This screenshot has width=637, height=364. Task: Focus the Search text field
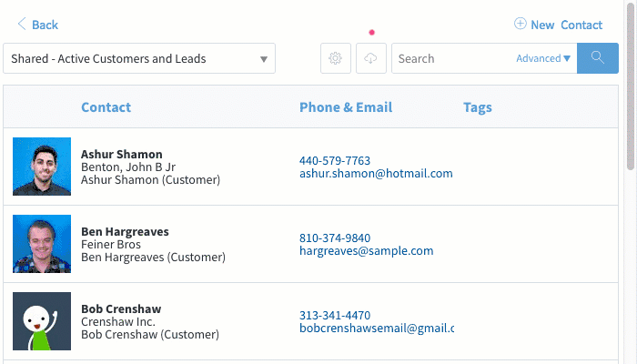click(x=453, y=58)
